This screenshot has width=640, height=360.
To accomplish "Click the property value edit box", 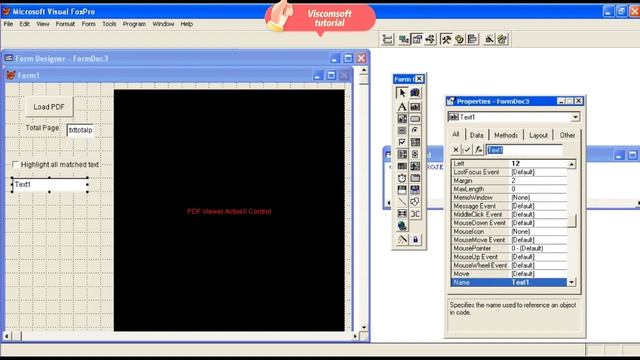I will pyautogui.click(x=524, y=150).
